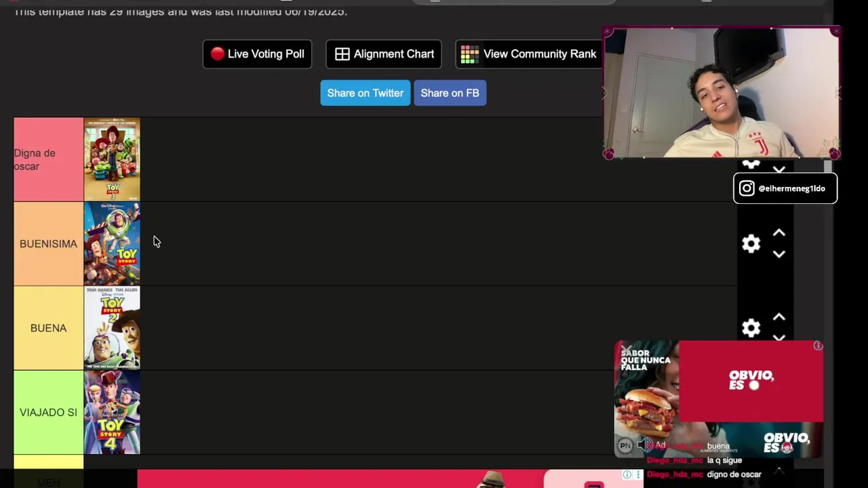Mute the video ad speaker icon
Viewport: 868px width, 488px height.
(646, 445)
